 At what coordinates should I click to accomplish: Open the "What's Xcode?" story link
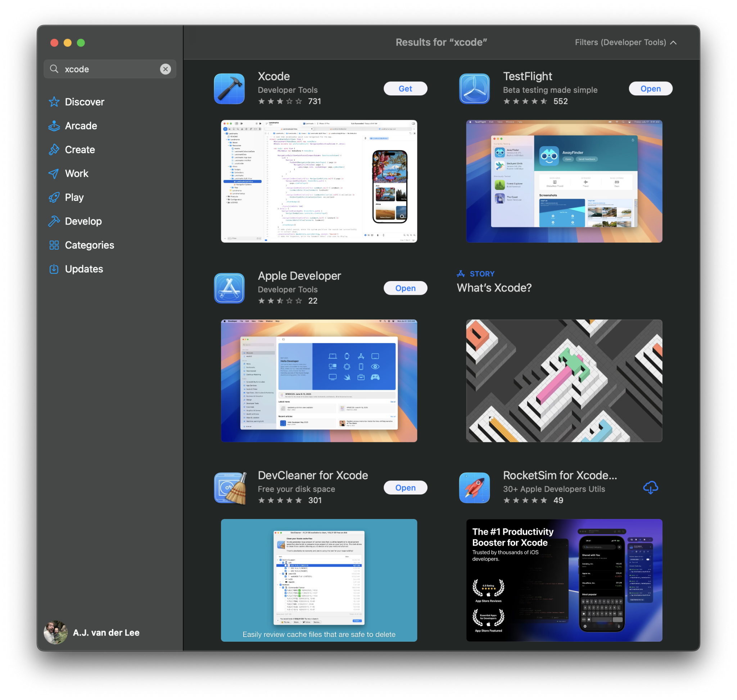point(494,288)
